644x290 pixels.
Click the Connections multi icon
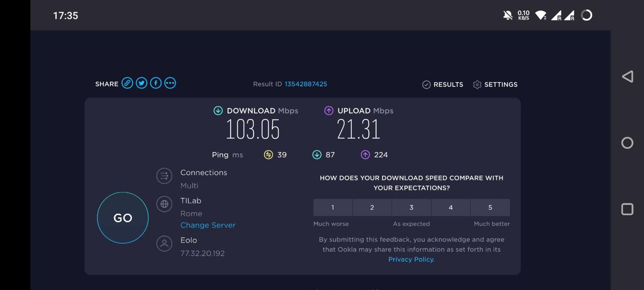(164, 176)
